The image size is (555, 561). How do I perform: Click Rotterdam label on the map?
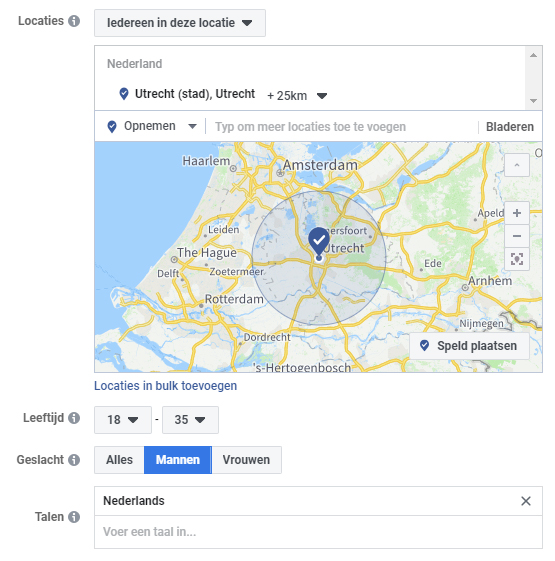pos(234,299)
